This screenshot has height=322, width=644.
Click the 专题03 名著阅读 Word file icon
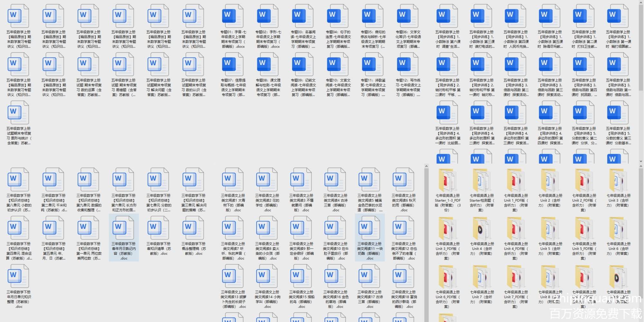point(303,16)
